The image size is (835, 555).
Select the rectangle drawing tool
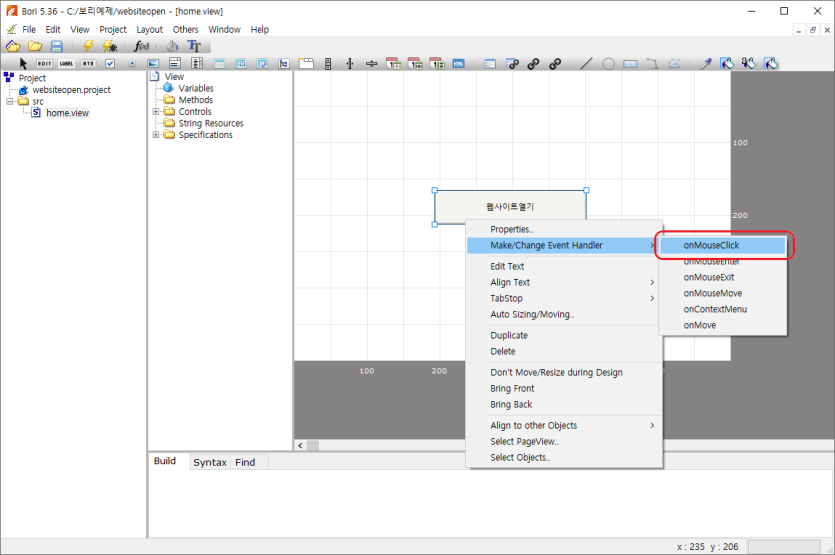click(x=631, y=64)
